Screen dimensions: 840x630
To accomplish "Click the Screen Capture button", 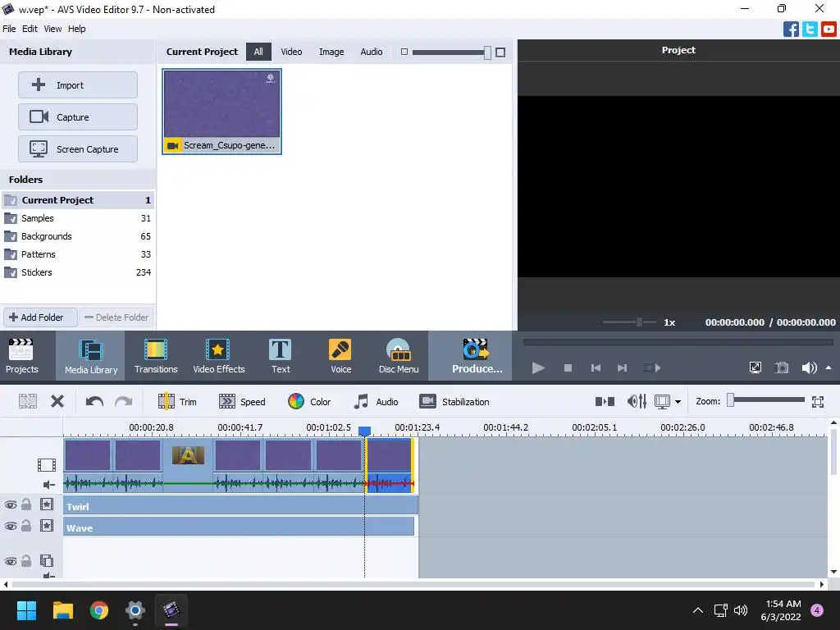I will click(x=78, y=149).
